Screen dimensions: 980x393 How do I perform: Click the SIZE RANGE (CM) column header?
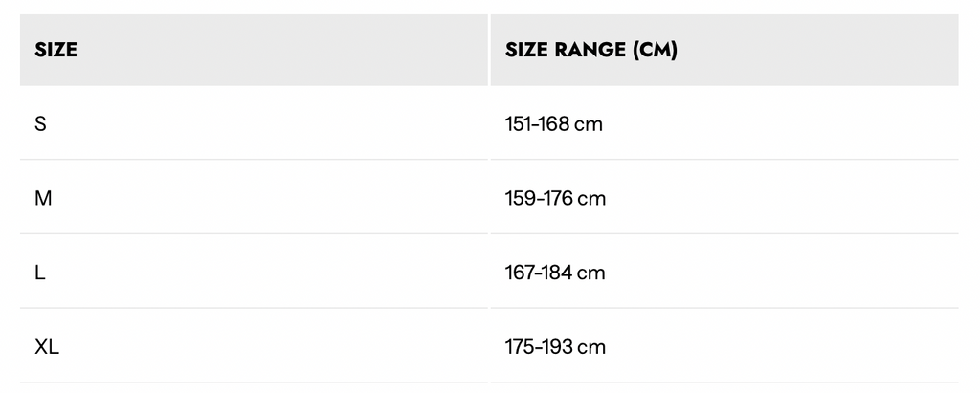pyautogui.click(x=590, y=50)
